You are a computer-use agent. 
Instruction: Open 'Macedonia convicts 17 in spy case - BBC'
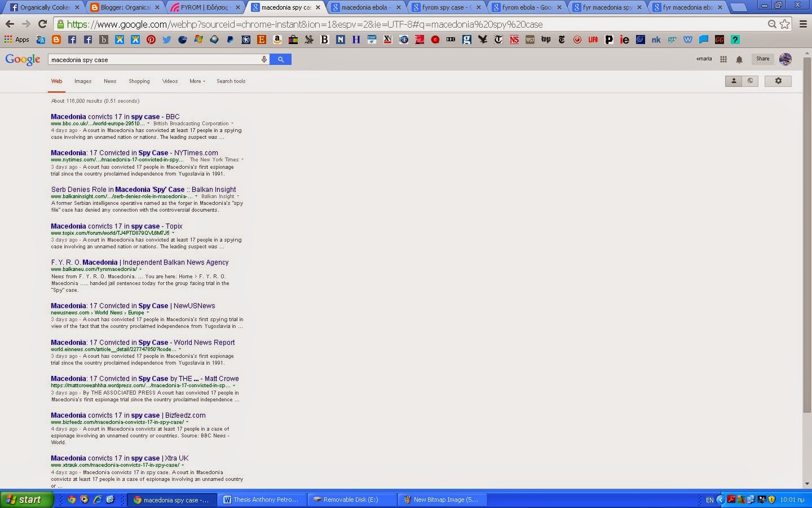pyautogui.click(x=115, y=117)
